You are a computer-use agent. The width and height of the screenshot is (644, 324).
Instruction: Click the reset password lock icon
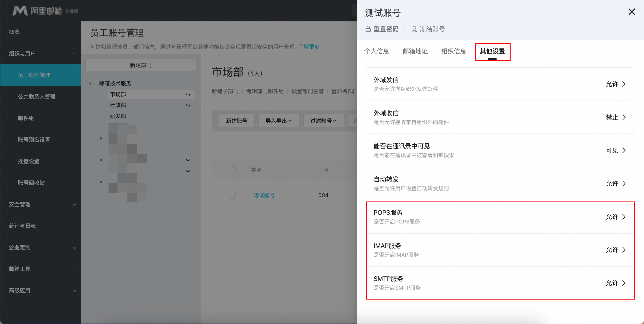pyautogui.click(x=368, y=29)
